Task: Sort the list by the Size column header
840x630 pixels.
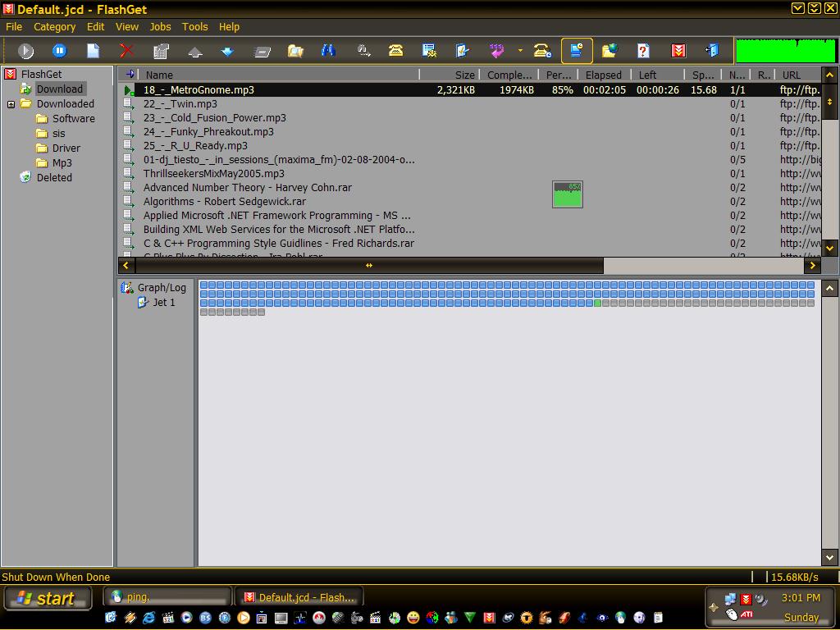Action: pos(464,75)
